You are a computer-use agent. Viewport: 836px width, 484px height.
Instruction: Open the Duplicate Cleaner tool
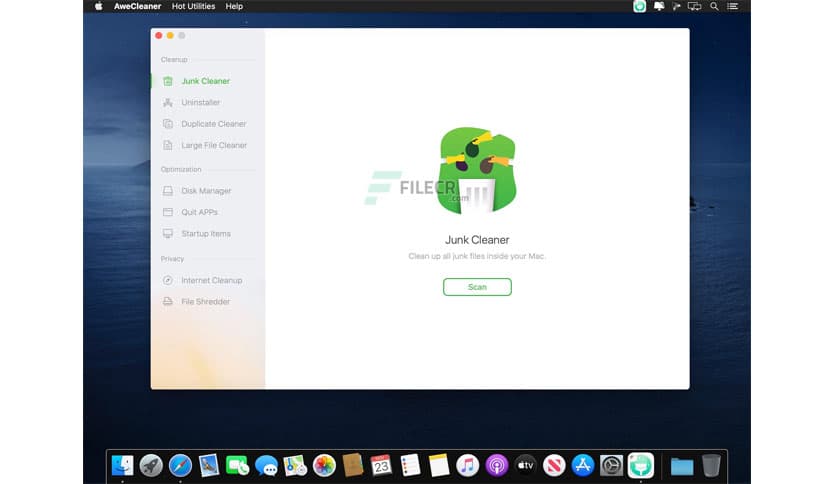click(213, 124)
